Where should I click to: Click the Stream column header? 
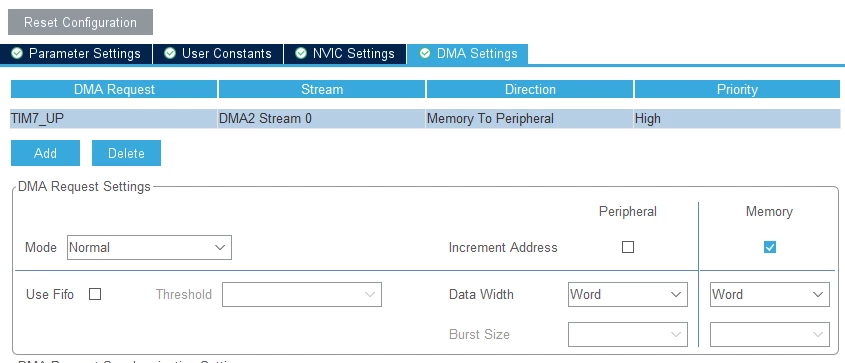[322, 89]
